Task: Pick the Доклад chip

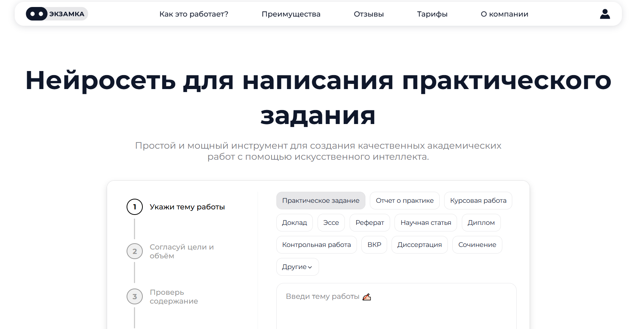Action: pyautogui.click(x=294, y=223)
